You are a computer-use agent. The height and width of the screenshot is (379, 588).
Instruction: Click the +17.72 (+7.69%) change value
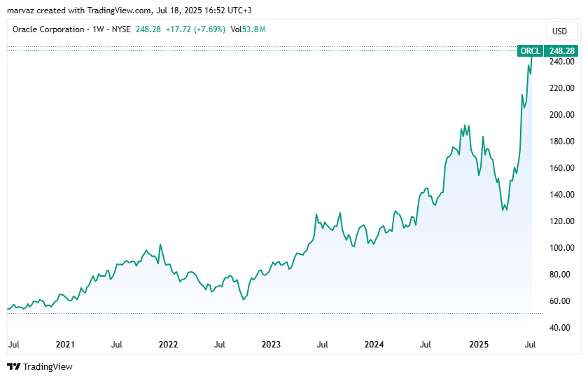point(195,29)
